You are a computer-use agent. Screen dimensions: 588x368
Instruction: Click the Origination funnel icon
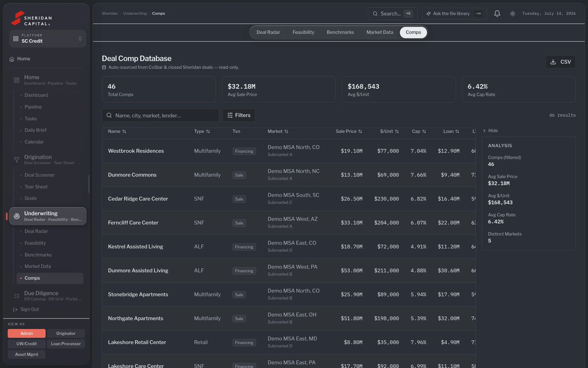click(x=16, y=160)
